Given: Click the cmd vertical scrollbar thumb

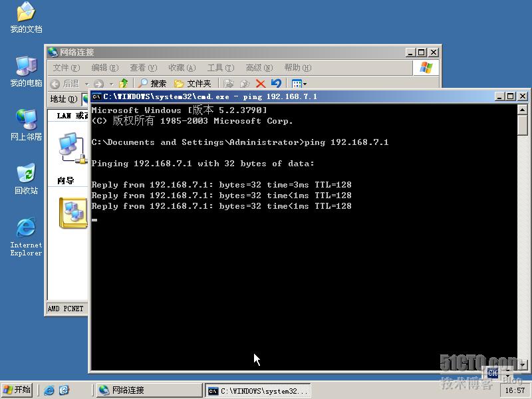Looking at the screenshot, I should point(523,125).
